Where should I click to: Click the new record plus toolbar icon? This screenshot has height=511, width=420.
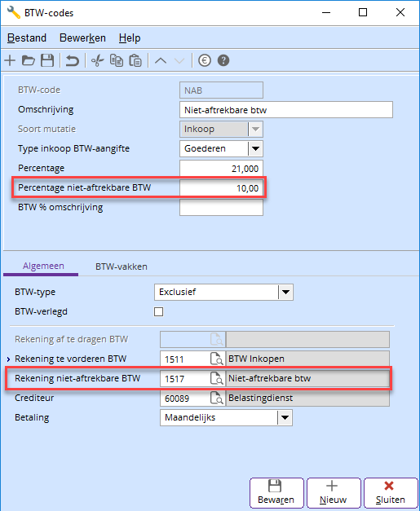pyautogui.click(x=10, y=60)
